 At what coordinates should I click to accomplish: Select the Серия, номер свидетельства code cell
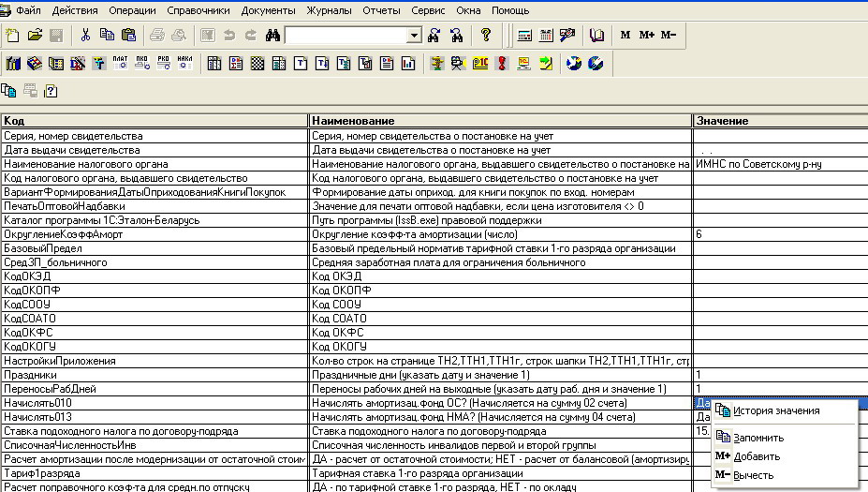click(154, 136)
